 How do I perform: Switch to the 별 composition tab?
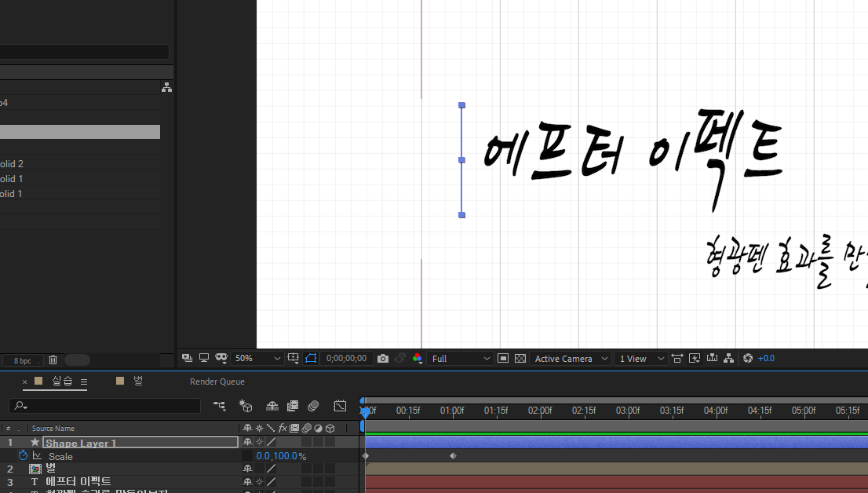pyautogui.click(x=138, y=381)
